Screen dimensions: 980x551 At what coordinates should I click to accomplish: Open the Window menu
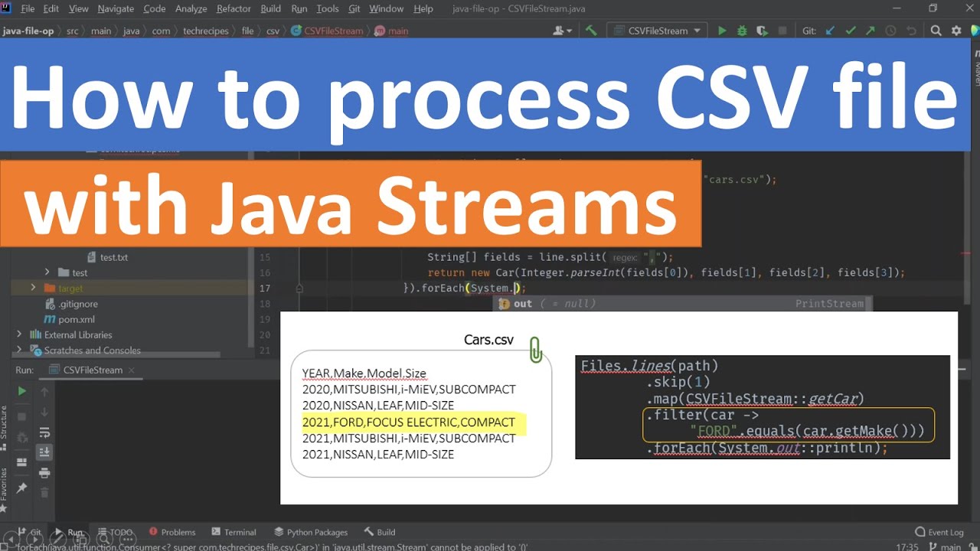386,8
